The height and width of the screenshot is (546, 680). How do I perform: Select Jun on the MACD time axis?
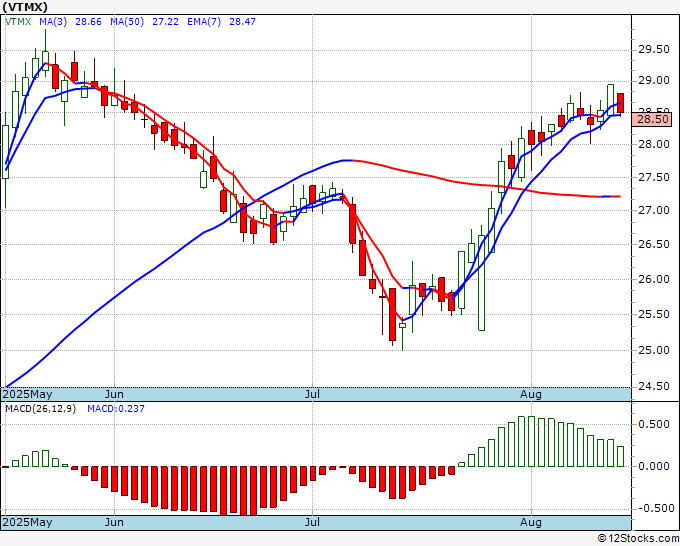tap(114, 522)
